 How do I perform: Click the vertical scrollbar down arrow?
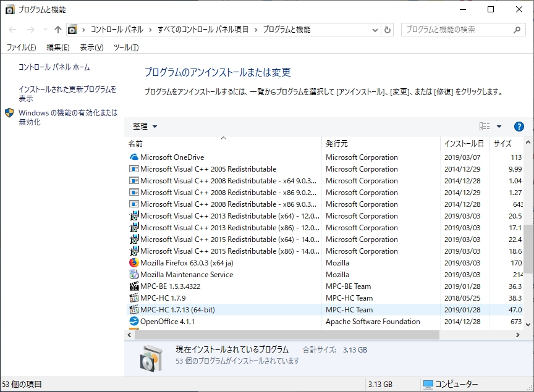point(528,325)
